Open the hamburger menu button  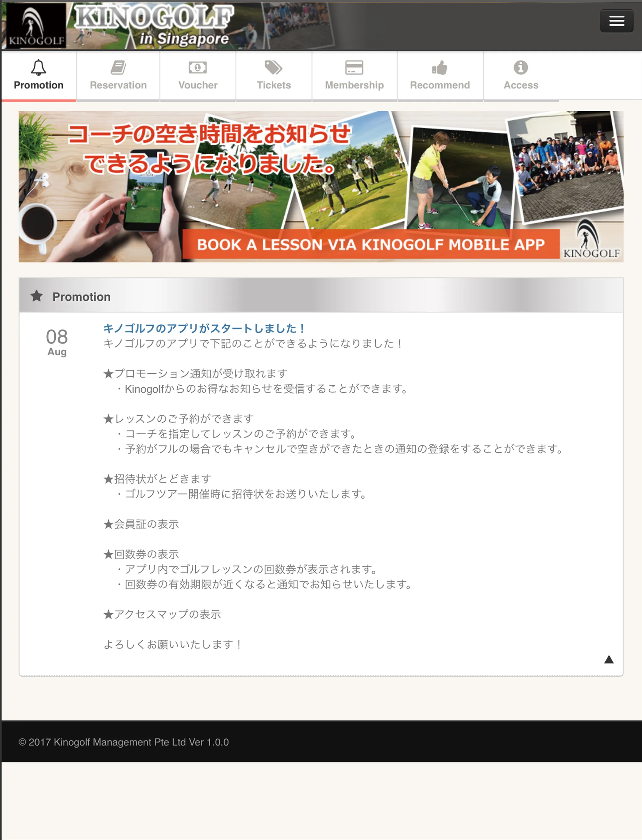tap(616, 21)
